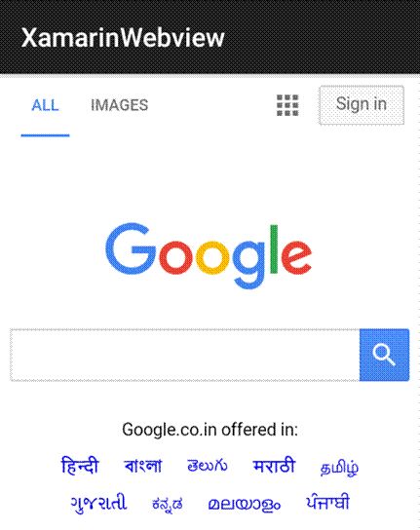Click the blue underline indicator under ALL
420x530 pixels.
(46, 135)
